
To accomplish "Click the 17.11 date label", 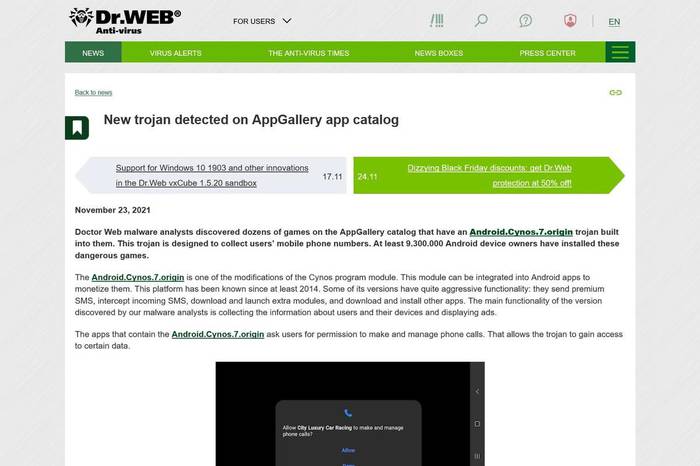I will tap(332, 177).
